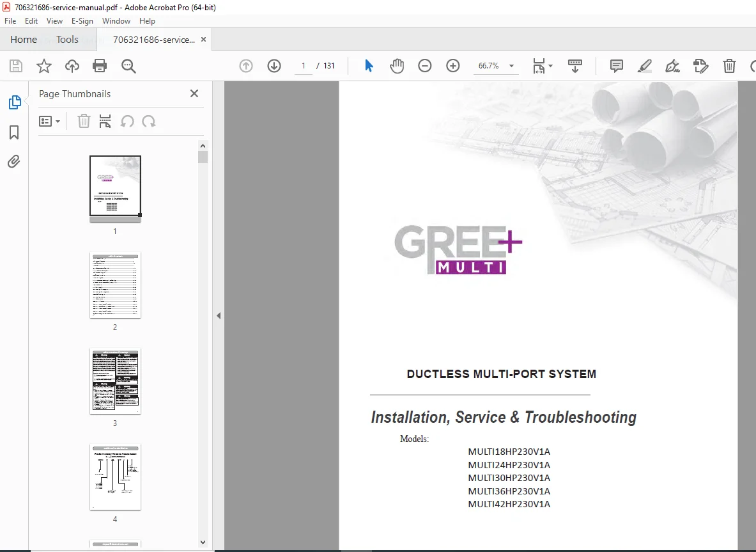Screen dimensions: 756x552
Task: Open thumbnails panel options dropdown
Action: click(49, 121)
